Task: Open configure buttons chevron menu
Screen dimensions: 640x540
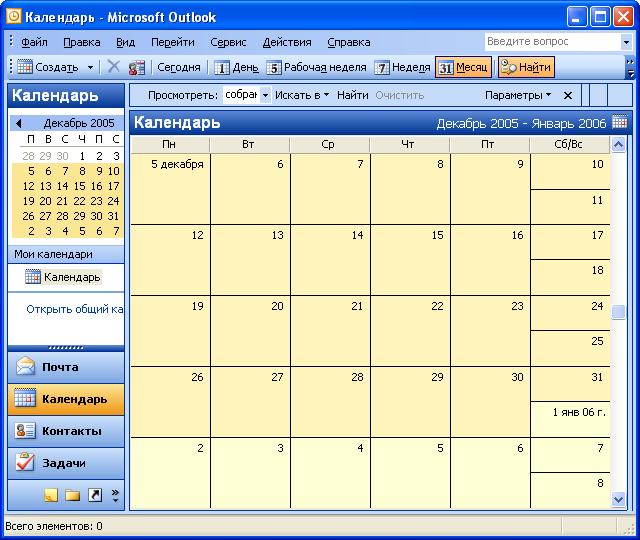Action: (115, 495)
